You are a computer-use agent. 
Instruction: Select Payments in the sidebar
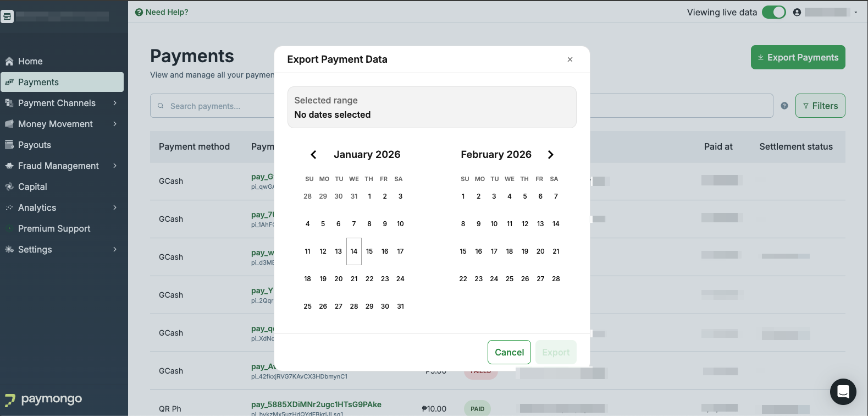click(62, 82)
